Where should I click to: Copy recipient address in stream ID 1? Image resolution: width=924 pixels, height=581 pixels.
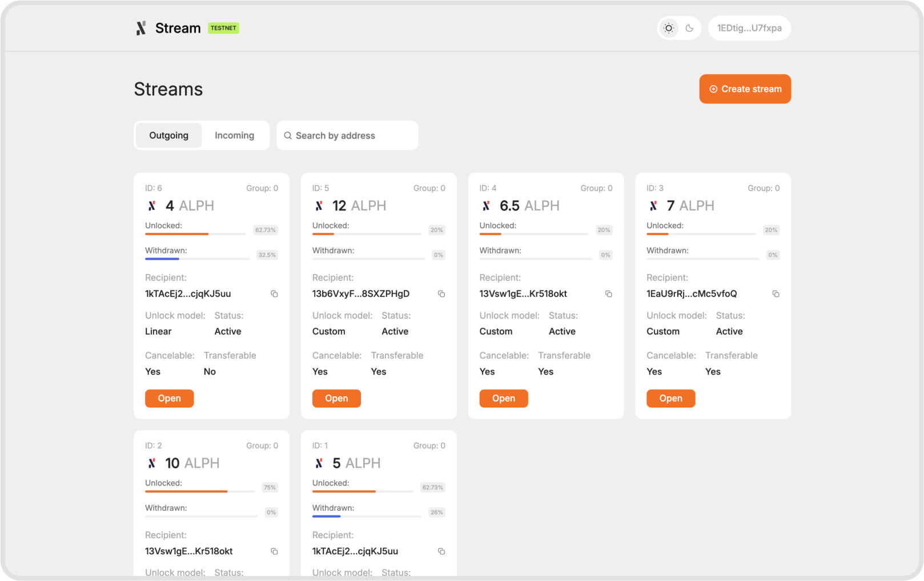click(441, 551)
